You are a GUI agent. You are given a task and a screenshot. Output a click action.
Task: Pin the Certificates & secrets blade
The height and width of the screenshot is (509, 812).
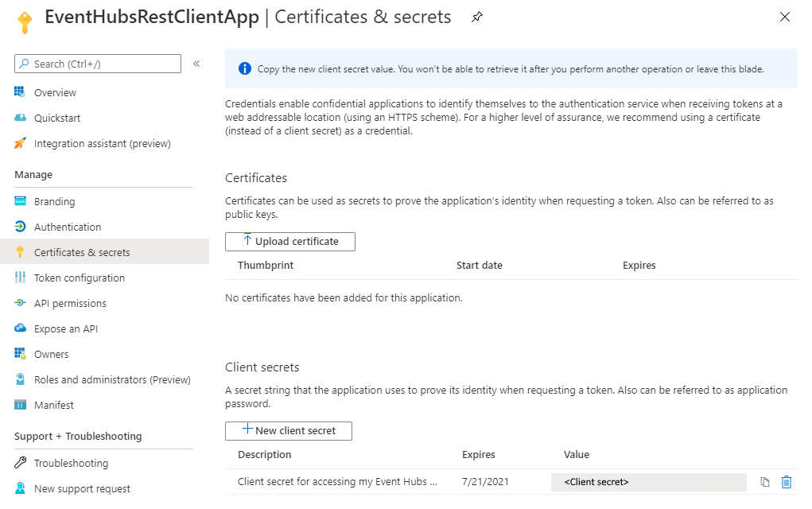[x=477, y=17]
